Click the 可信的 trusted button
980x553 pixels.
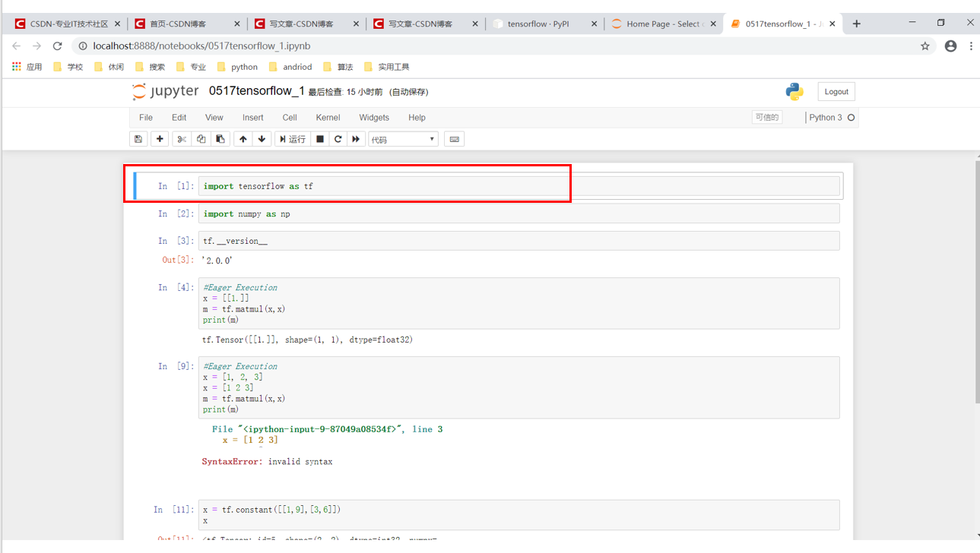(x=767, y=117)
